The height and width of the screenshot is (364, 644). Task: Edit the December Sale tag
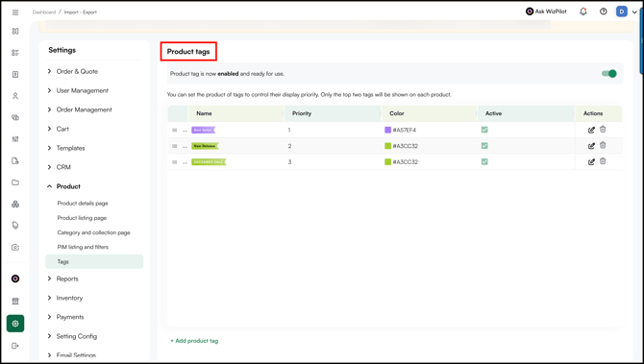[x=591, y=161]
